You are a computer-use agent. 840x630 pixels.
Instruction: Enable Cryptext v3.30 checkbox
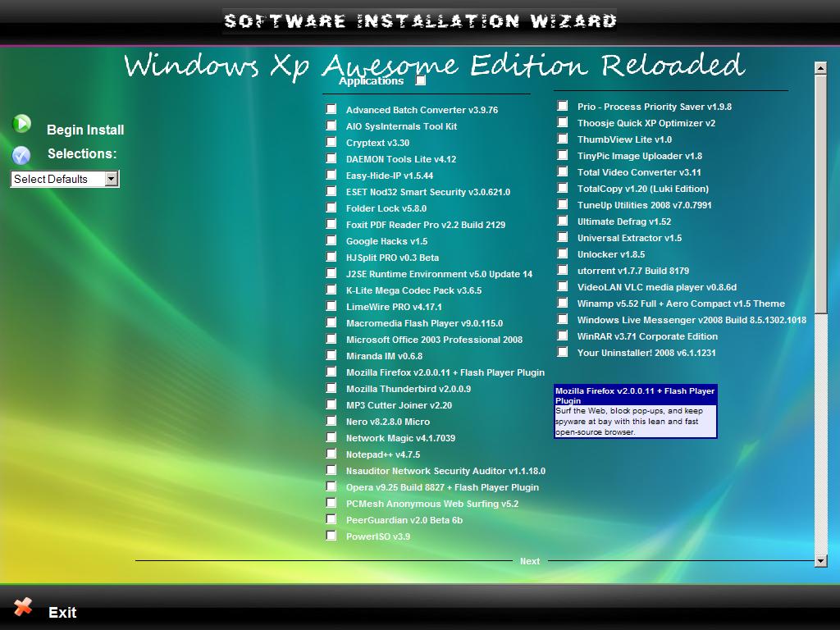tap(331, 142)
